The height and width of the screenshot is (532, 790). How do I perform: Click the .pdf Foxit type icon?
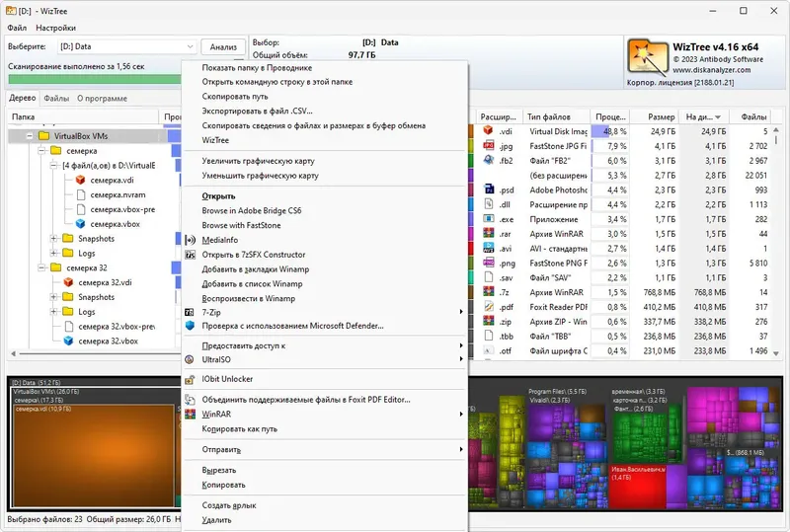[488, 306]
